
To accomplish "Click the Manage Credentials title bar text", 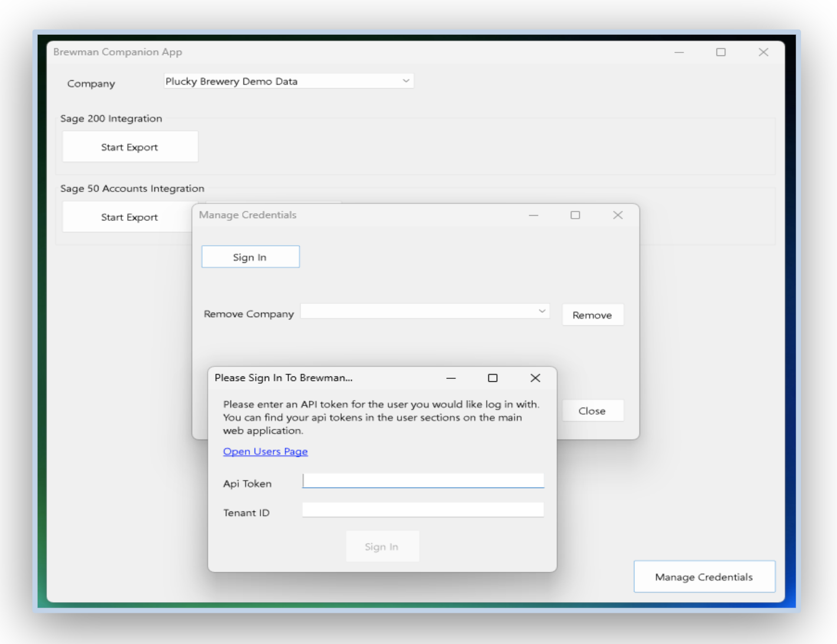I will coord(248,215).
